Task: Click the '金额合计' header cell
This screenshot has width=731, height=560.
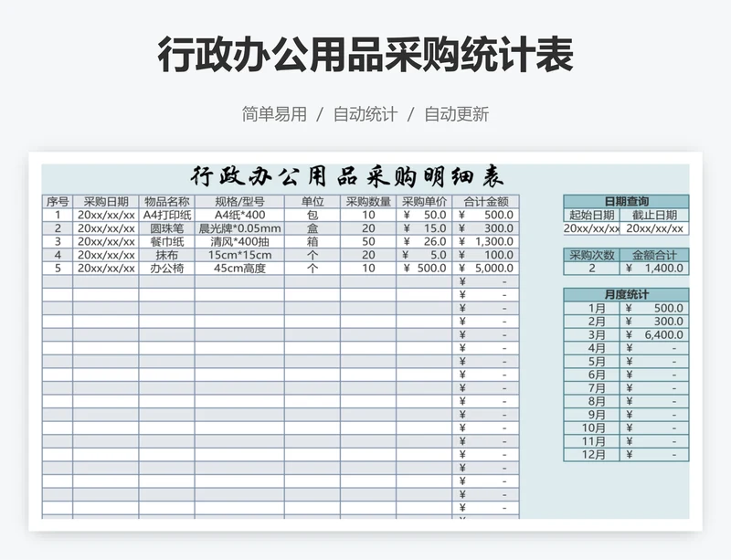Action: (654, 255)
